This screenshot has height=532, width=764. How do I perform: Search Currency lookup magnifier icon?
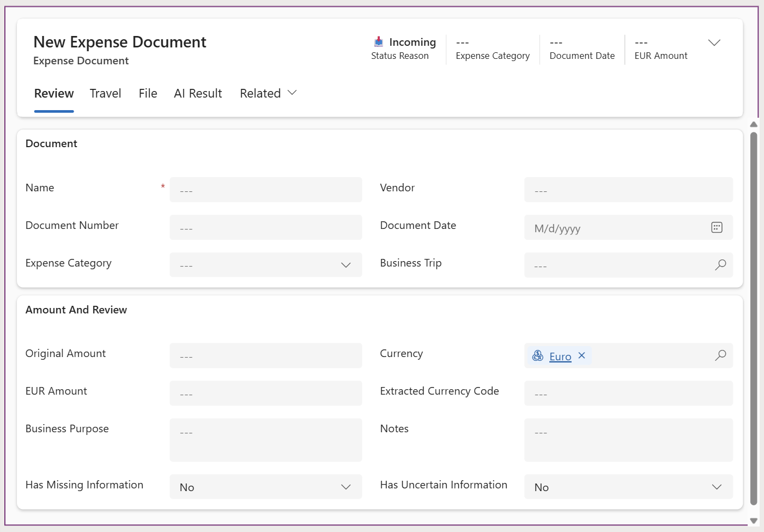click(x=720, y=355)
